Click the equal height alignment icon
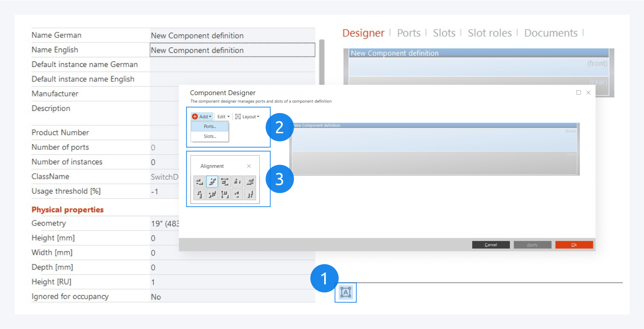This screenshot has width=644, height=329. click(x=225, y=195)
